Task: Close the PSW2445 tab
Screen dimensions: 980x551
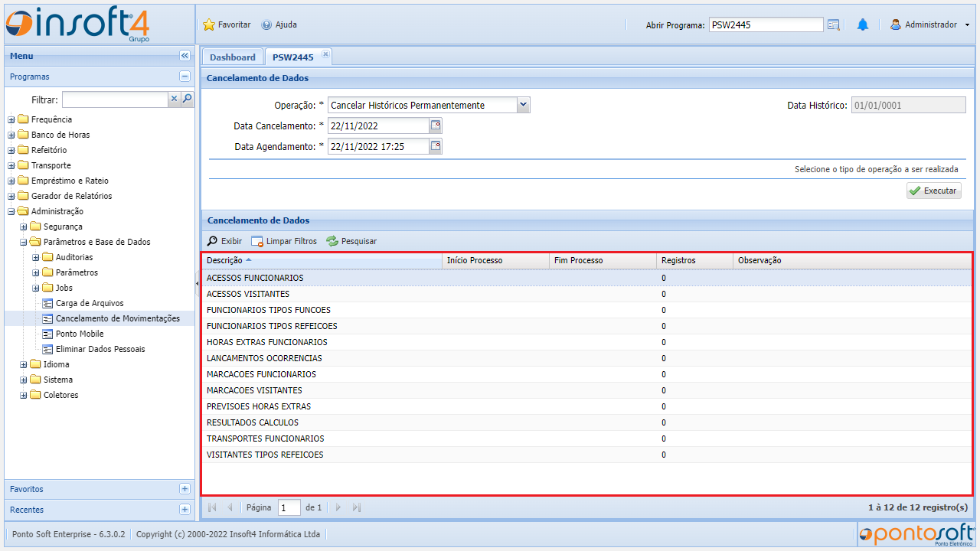Action: click(325, 54)
